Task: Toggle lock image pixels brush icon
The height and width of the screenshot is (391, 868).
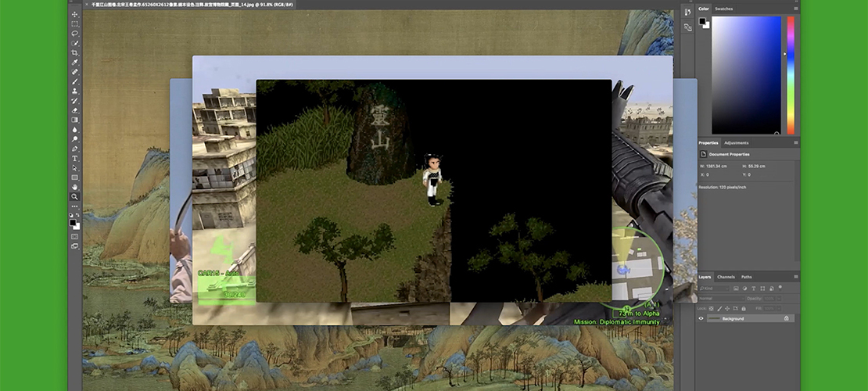Action: tap(719, 308)
